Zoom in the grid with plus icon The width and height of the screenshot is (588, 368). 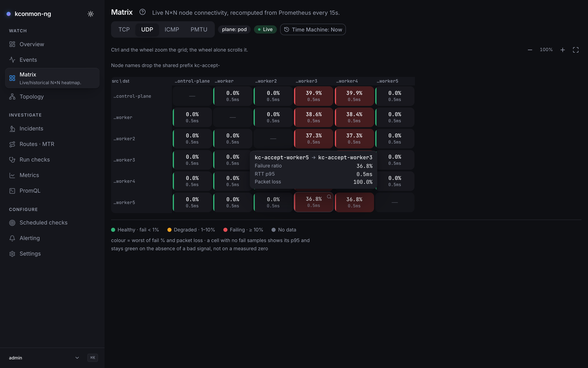pyautogui.click(x=562, y=50)
